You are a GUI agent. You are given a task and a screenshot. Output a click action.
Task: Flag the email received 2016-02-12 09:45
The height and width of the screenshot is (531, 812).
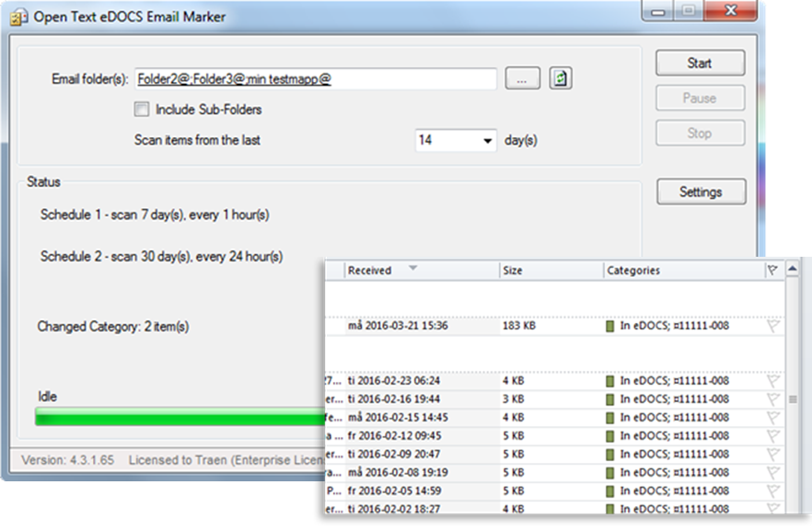pyautogui.click(x=773, y=436)
